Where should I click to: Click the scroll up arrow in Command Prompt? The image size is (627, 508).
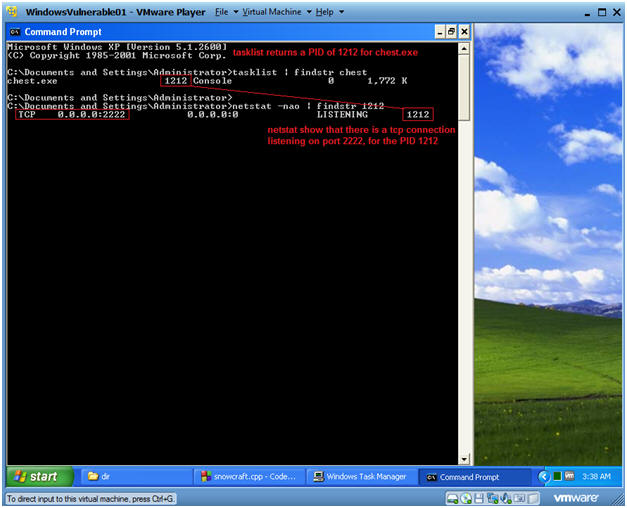[464, 48]
